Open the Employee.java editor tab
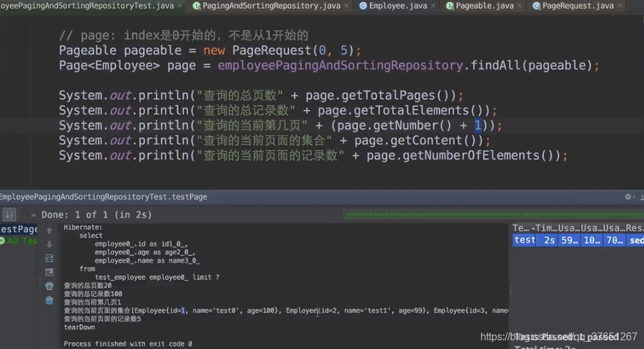 click(x=398, y=6)
